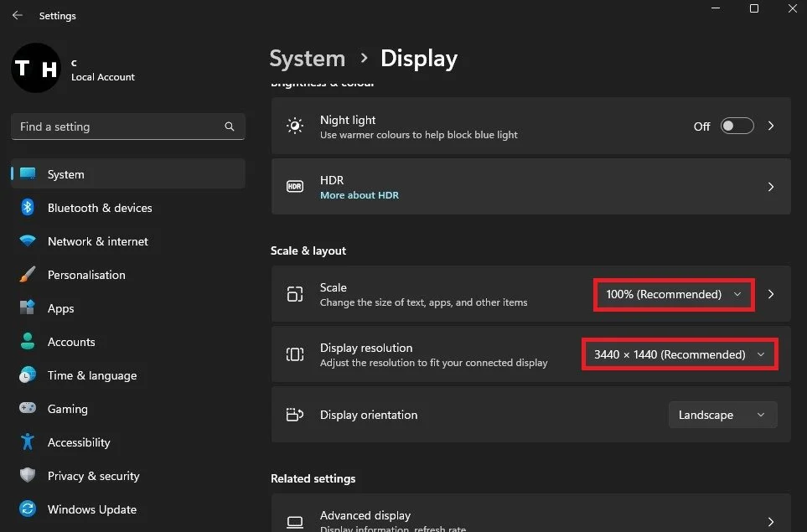
Task: Click the Find a setting field
Action: pyautogui.click(x=127, y=127)
